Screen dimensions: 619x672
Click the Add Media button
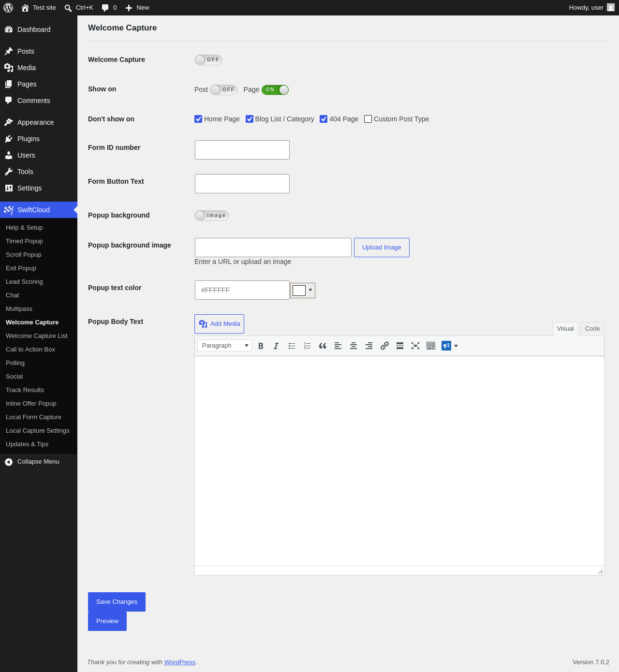pyautogui.click(x=219, y=324)
